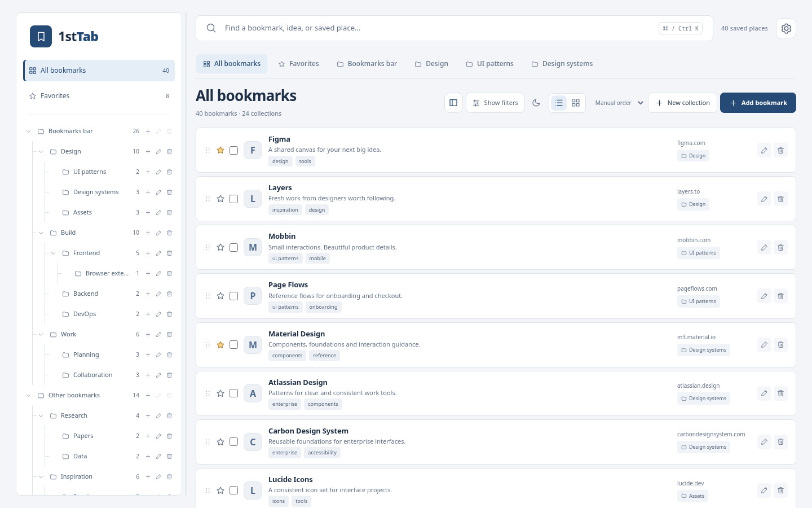Grab drag handle of Figma row

coord(208,151)
